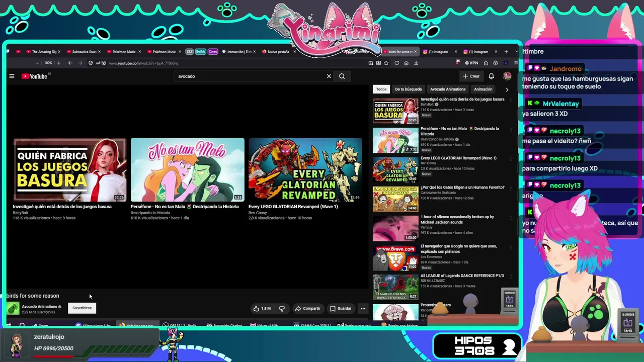The height and width of the screenshot is (362, 644).
Task: Select the Animación filter chip
Action: [483, 89]
